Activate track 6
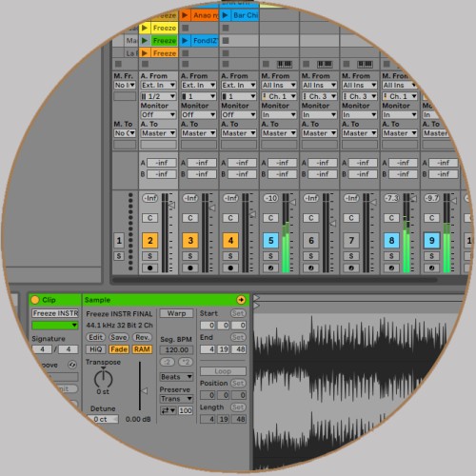Viewport: 476px width, 476px height. (x=311, y=241)
